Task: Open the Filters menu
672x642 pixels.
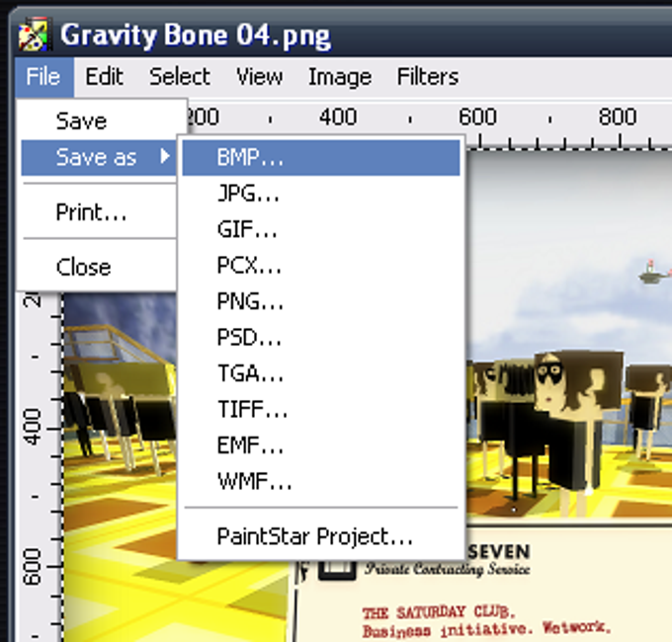Action: (428, 77)
